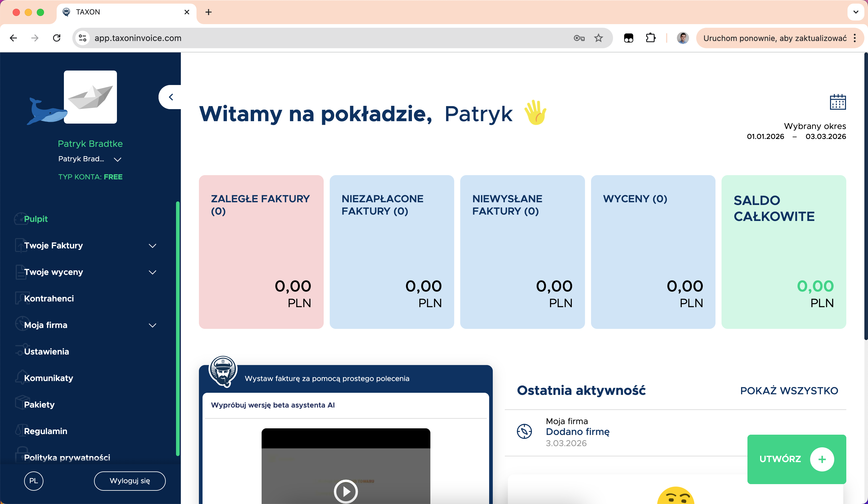Open the Ustawienia menu item
The image size is (868, 504).
(46, 351)
